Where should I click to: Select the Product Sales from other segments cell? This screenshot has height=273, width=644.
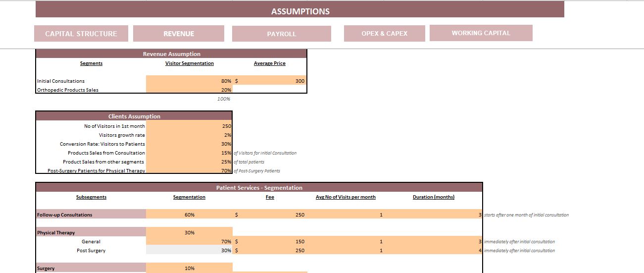189,162
